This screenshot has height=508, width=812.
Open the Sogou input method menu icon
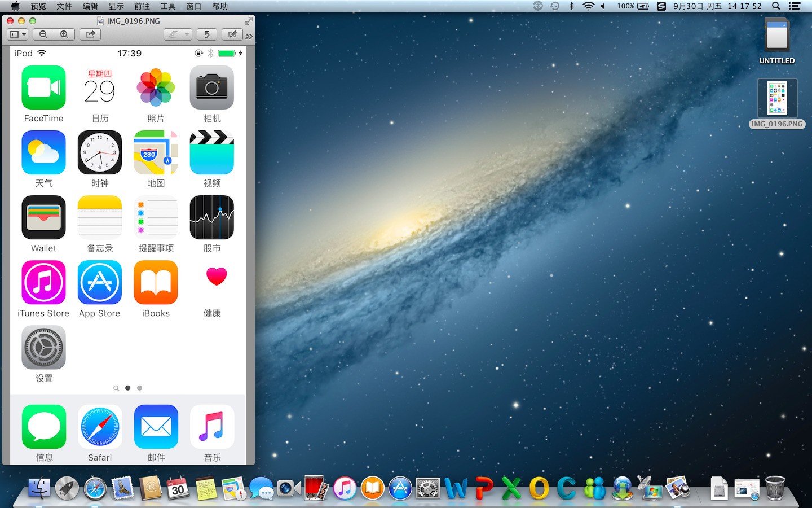click(x=661, y=6)
